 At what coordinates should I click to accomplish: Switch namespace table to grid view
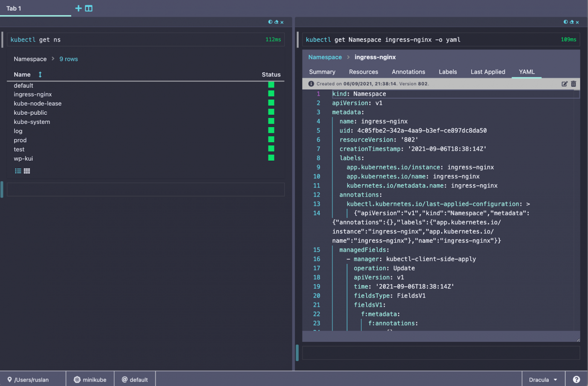pos(27,171)
